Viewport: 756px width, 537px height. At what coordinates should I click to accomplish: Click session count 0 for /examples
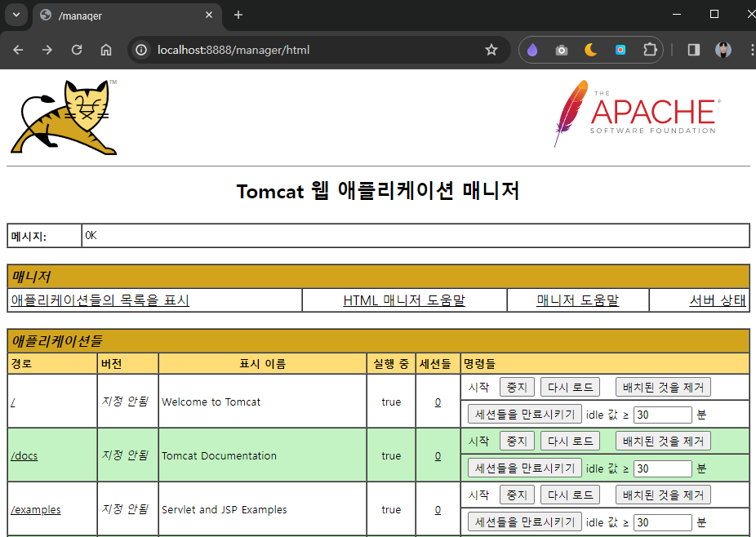438,510
